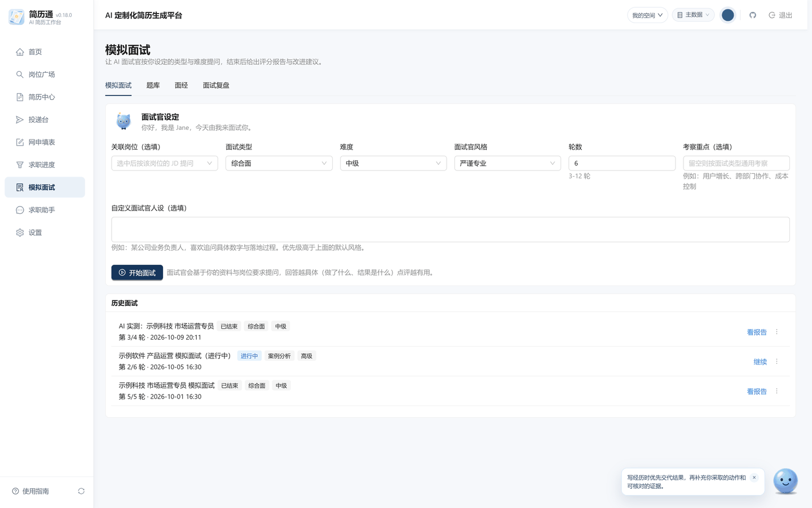
Task: Continue the 示例软件 产品运营 interview
Action: pos(760,362)
